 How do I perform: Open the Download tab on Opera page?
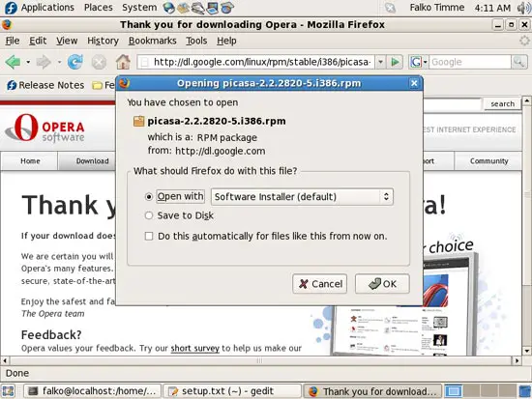point(92,161)
